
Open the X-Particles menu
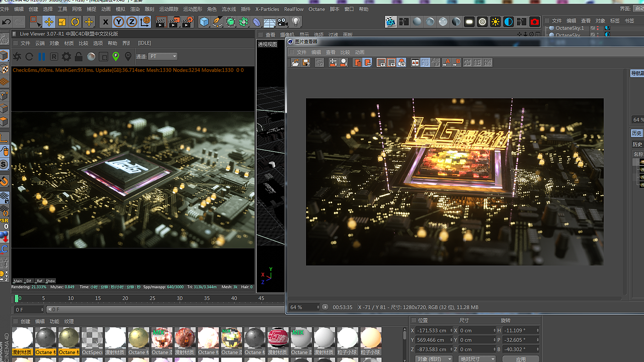[267, 9]
